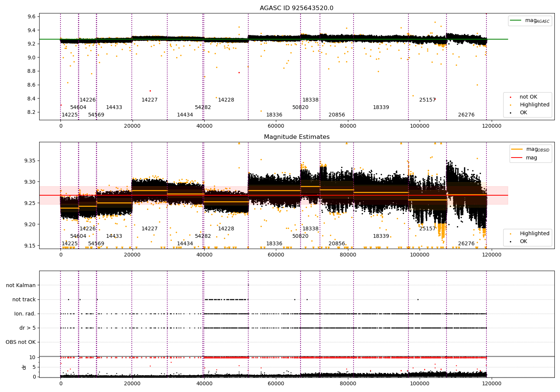Image resolution: width=560 pixels, height=392 pixels.
Task: Select the mag OBSID legend entry
Action: pyautogui.click(x=530, y=149)
